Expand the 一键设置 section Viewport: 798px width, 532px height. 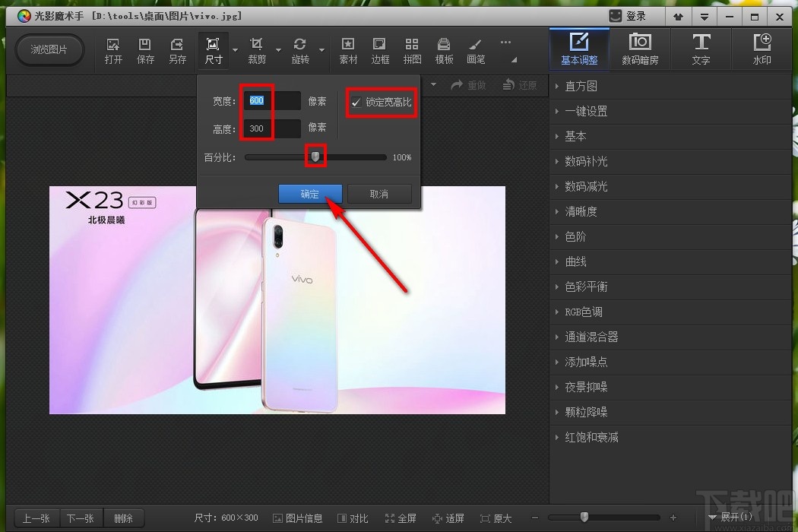pyautogui.click(x=670, y=111)
